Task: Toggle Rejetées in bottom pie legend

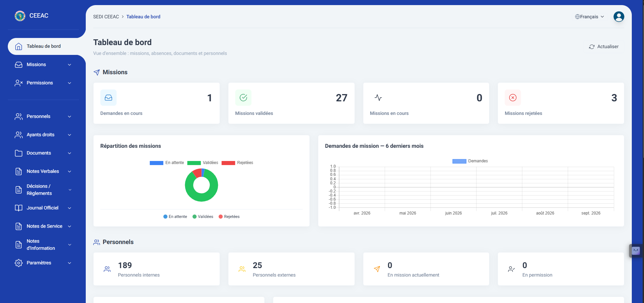Action: coord(229,217)
